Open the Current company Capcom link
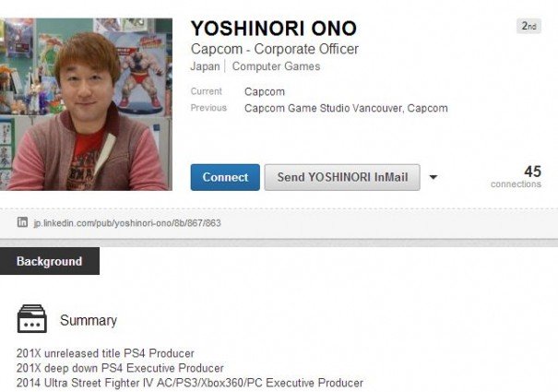 coord(265,92)
